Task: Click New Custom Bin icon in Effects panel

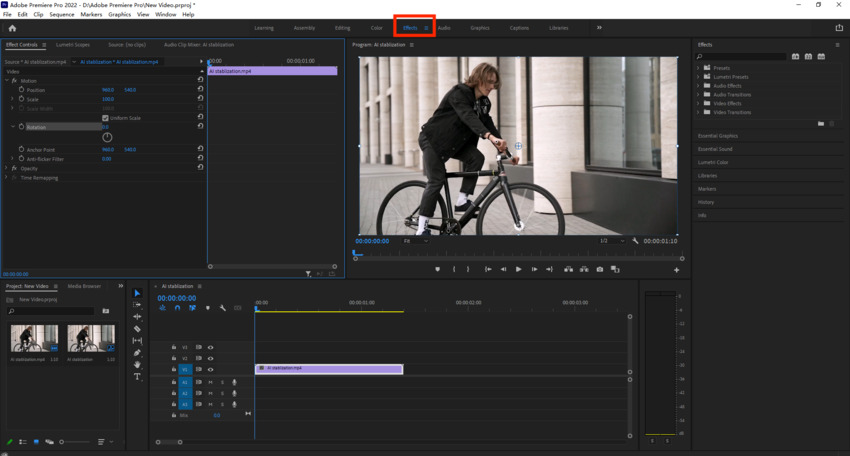Action: click(821, 124)
